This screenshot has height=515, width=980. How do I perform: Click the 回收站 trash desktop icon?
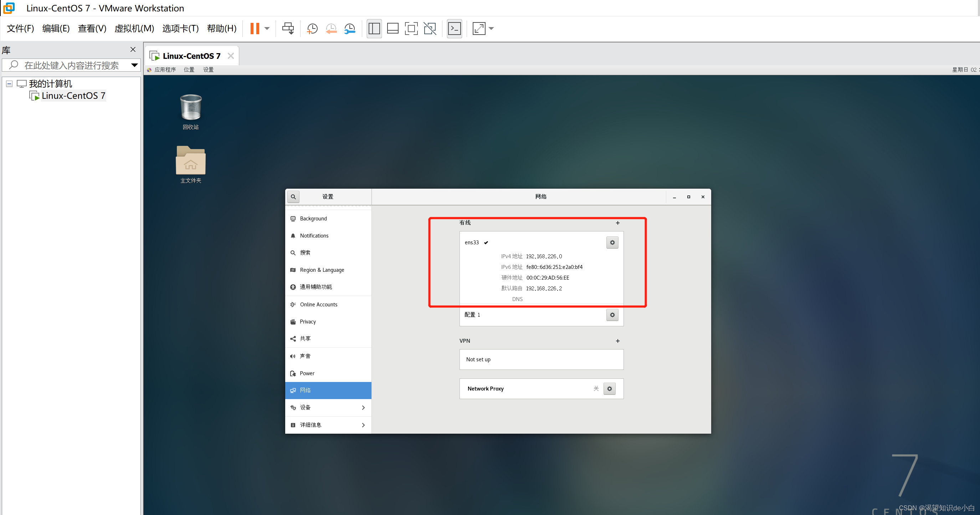(191, 112)
